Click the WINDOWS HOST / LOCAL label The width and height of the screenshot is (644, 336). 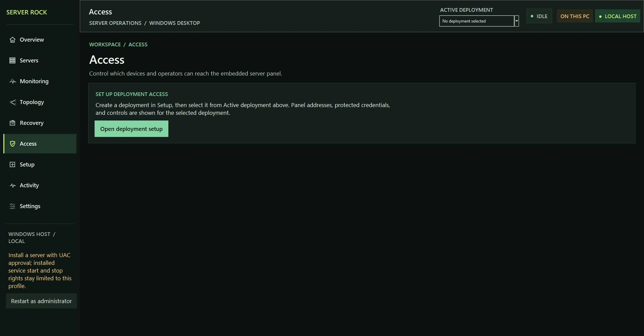(32, 237)
